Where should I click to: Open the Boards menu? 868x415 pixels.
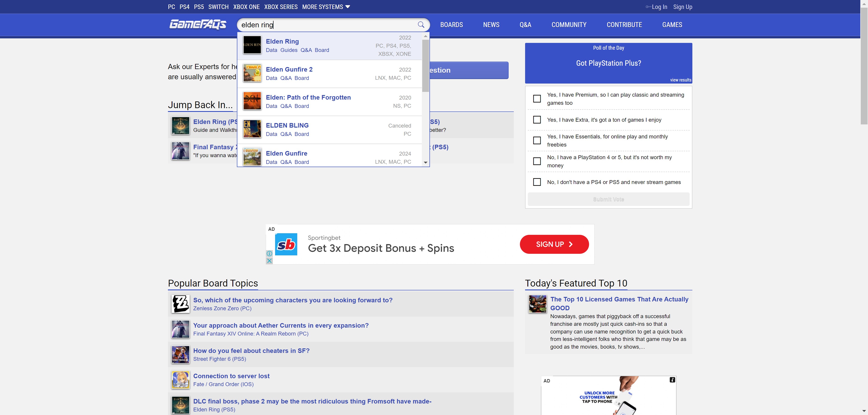tap(451, 25)
